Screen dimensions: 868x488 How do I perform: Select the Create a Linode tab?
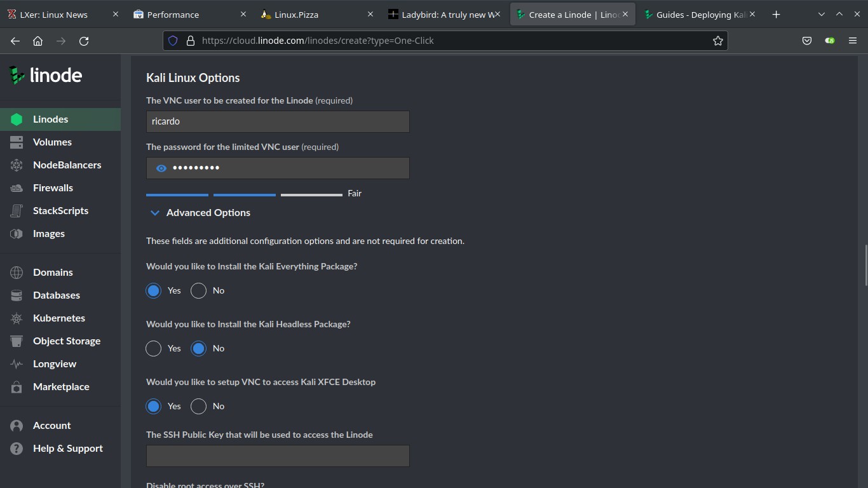[x=572, y=15]
